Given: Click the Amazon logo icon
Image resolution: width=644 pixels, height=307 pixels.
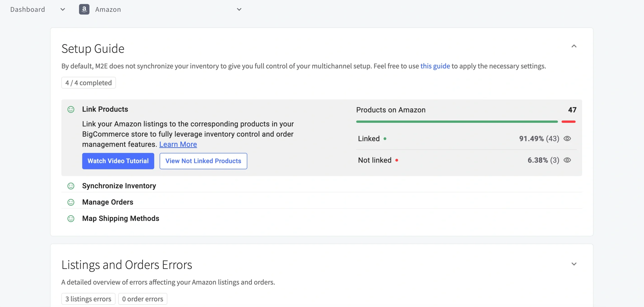Looking at the screenshot, I should 84,9.
